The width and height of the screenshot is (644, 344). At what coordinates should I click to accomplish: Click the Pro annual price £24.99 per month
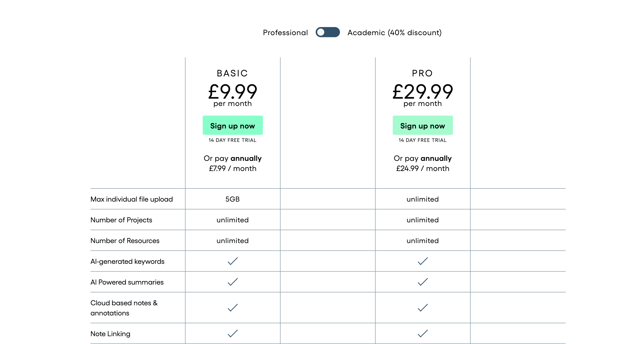[x=423, y=168]
